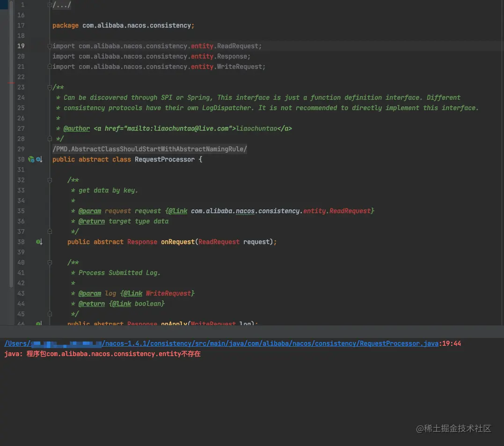Image resolution: width=504 pixels, height=446 pixels.
Task: Collapse the onApply Javadoc fold on line 40
Action: pyautogui.click(x=50, y=262)
